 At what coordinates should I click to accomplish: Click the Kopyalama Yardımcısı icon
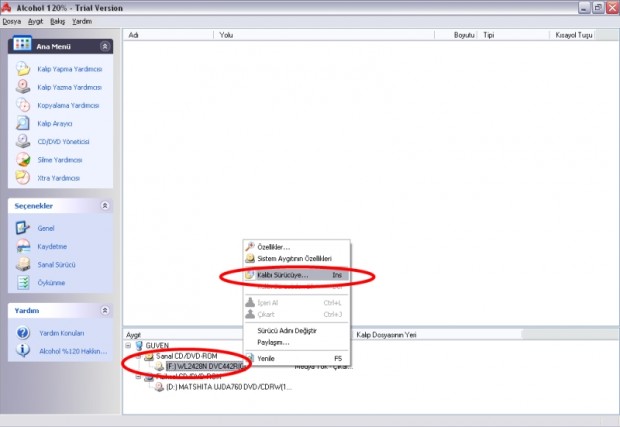click(23, 105)
